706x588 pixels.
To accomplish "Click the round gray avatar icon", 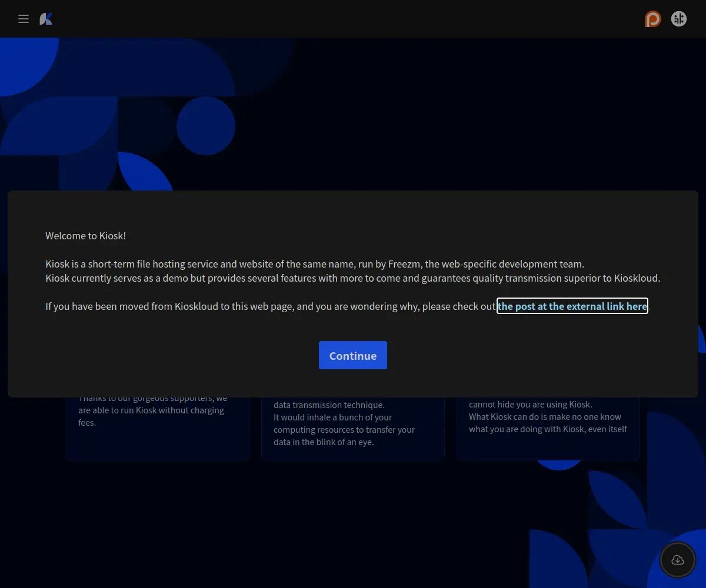I will click(679, 19).
